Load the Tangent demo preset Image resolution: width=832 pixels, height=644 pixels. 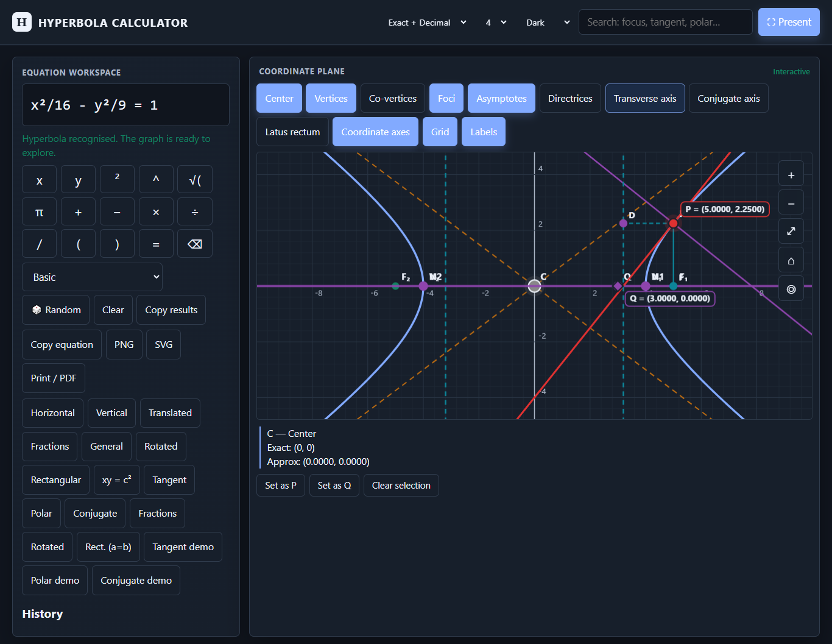click(183, 547)
